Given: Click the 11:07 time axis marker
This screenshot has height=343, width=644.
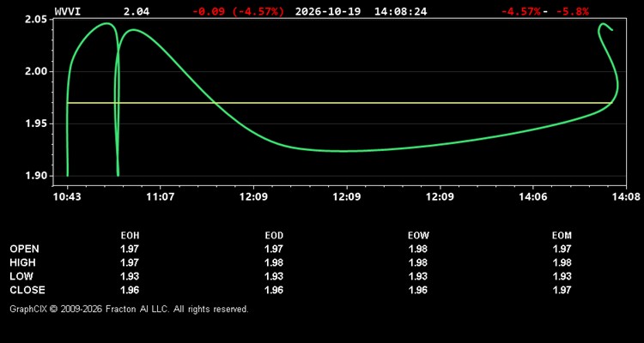Looking at the screenshot, I should [161, 196].
